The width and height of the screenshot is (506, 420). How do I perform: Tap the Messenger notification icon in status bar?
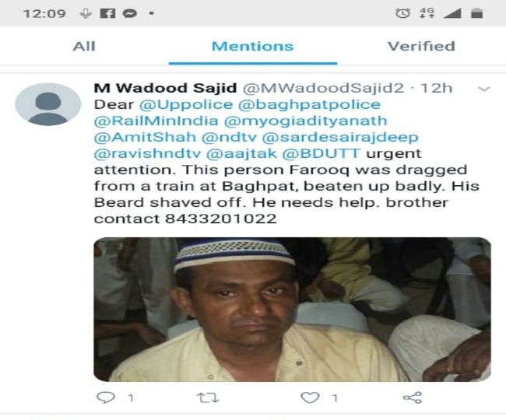tap(130, 13)
